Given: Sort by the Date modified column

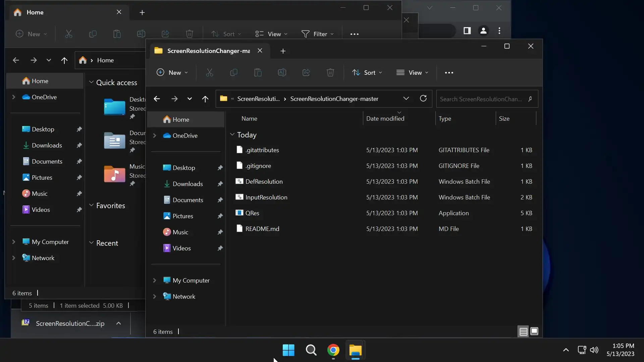Looking at the screenshot, I should [x=385, y=119].
